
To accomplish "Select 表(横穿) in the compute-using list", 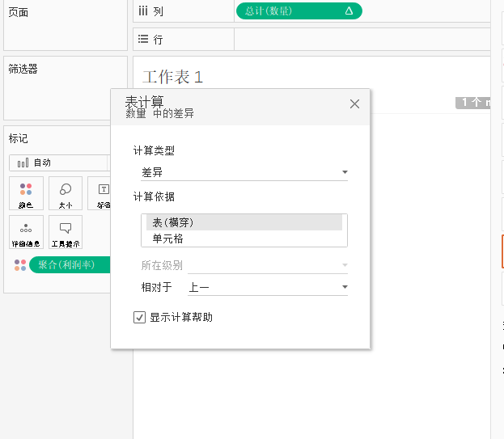I will (x=244, y=222).
